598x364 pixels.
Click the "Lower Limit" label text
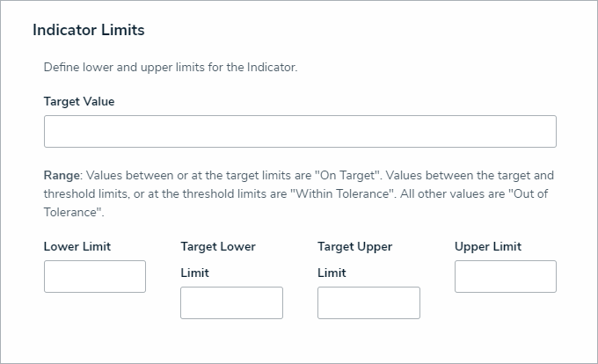click(x=77, y=246)
